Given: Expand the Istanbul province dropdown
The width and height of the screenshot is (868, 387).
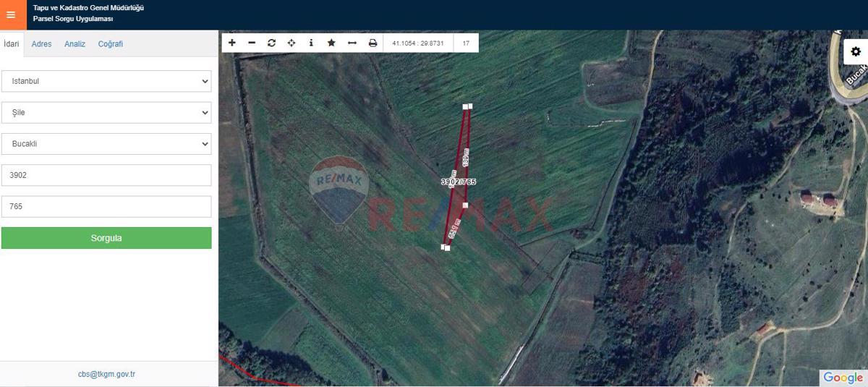Looking at the screenshot, I should [x=106, y=81].
